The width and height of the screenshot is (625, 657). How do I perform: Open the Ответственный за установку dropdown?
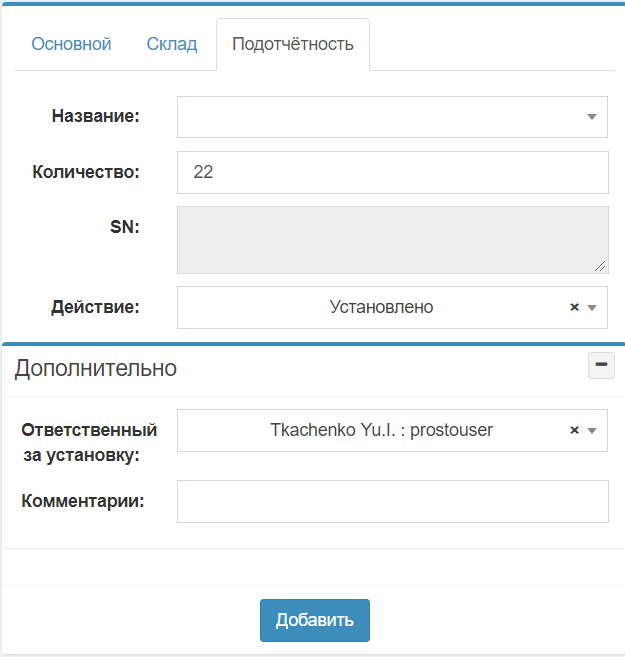click(x=381, y=430)
